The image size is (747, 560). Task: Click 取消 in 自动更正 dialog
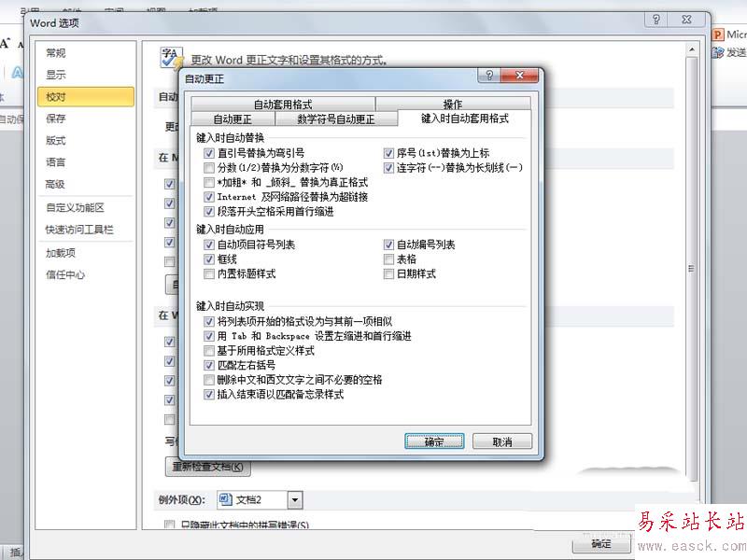(x=502, y=441)
